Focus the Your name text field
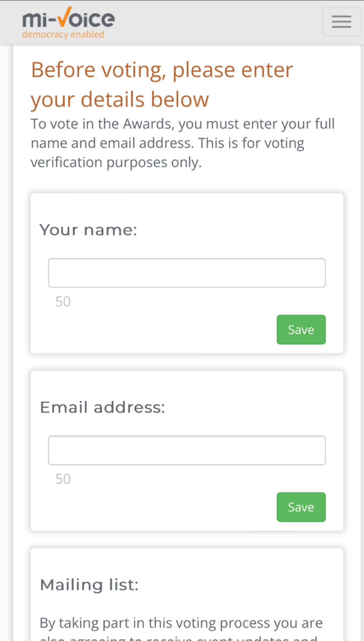 [x=187, y=273]
